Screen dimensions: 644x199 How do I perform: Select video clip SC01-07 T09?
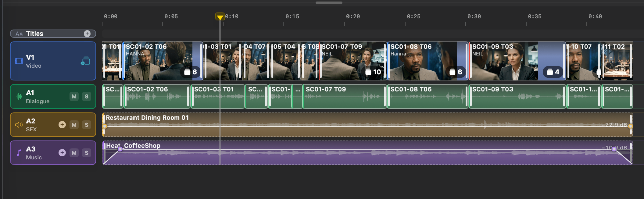353,61
